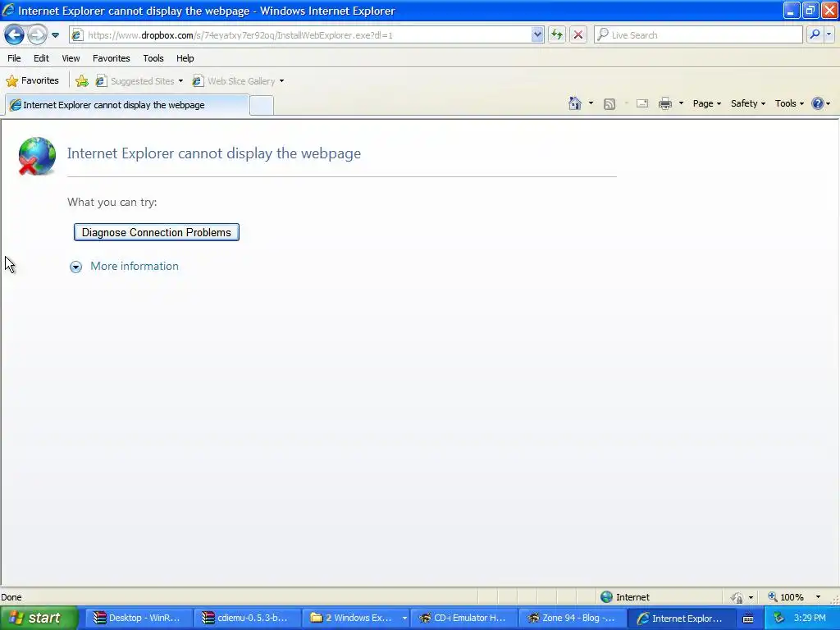Restore down the Internet Explorer window

point(810,10)
